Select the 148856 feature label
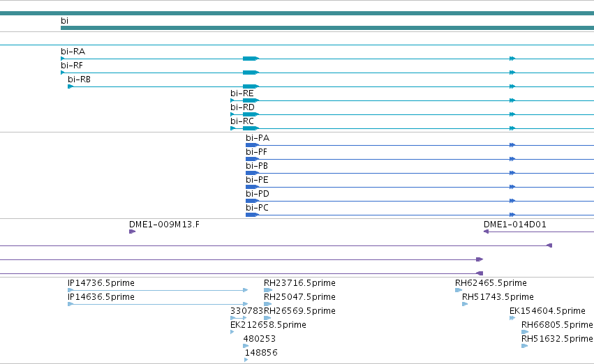Viewport: 594px width, 364px height. (x=260, y=353)
